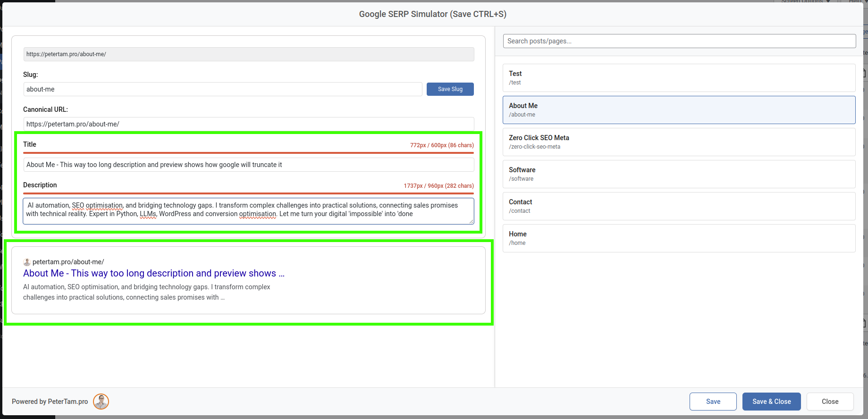
Task: Click the favicon in the SERP preview
Action: pyautogui.click(x=27, y=262)
